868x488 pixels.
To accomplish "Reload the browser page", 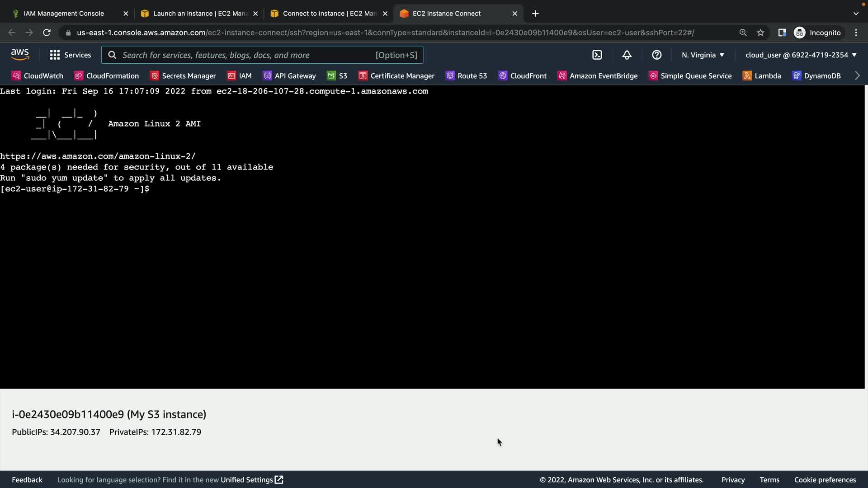I will (x=47, y=33).
